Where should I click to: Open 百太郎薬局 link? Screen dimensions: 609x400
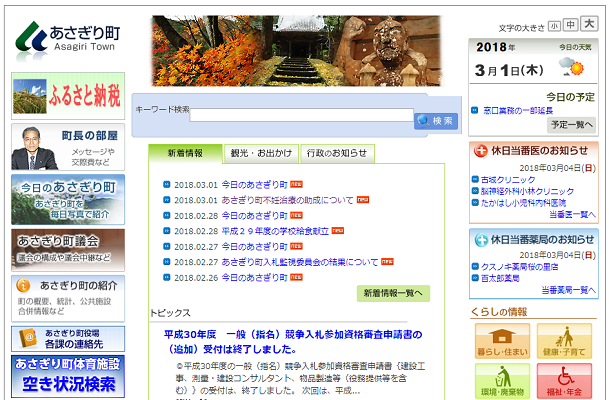click(500, 278)
